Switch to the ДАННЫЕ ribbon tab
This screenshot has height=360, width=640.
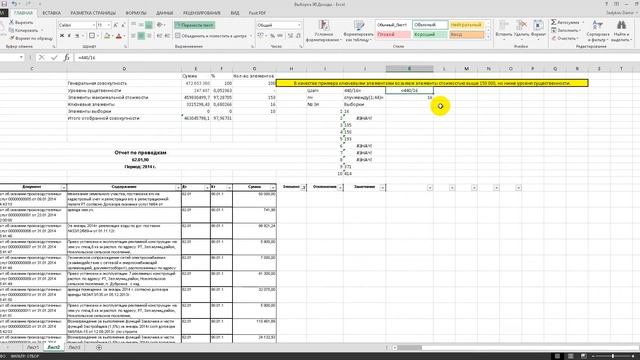164,13
